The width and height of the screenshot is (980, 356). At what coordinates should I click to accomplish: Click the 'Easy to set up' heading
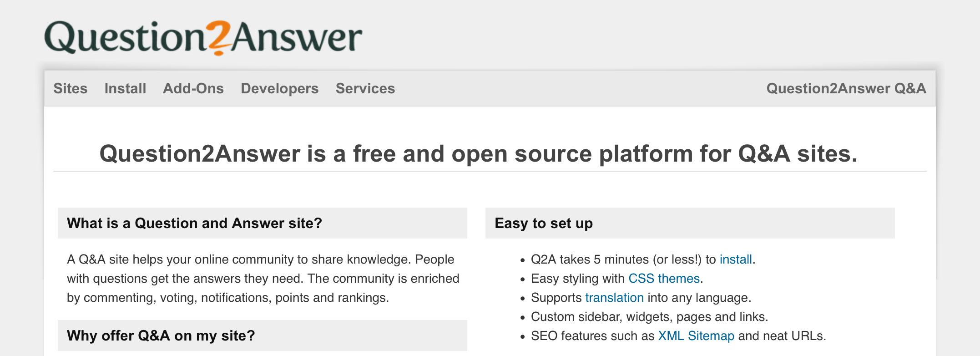pyautogui.click(x=544, y=223)
